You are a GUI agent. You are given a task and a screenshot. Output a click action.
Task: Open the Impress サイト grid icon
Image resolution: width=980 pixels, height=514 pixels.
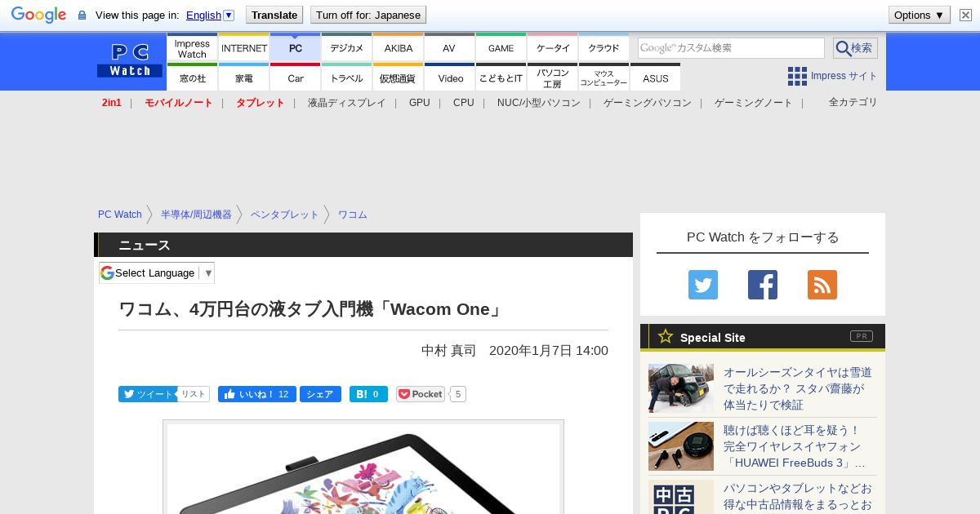point(797,76)
